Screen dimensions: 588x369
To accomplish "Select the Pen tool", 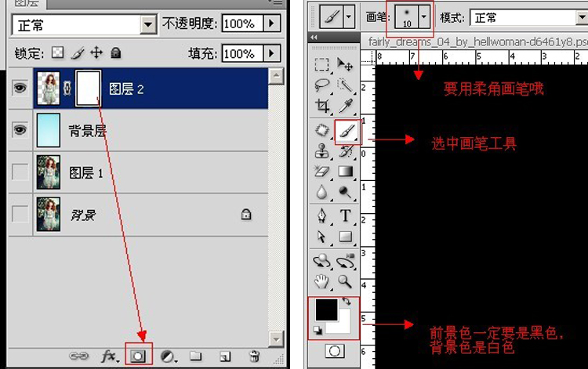I will pyautogui.click(x=321, y=216).
